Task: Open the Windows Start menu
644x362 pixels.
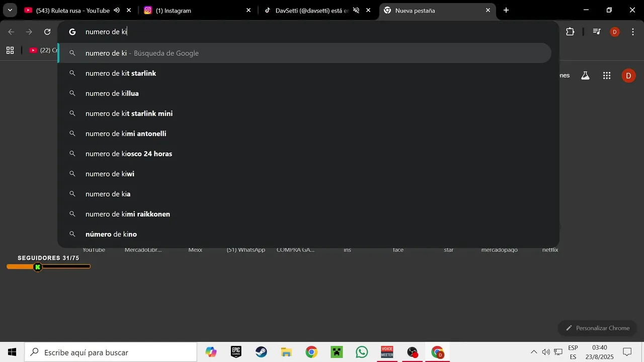Action: click(x=12, y=352)
